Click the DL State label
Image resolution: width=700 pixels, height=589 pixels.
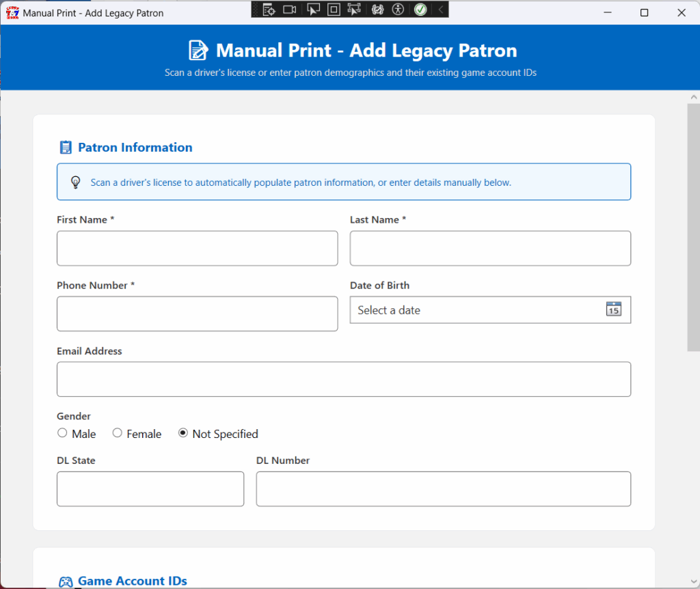point(76,461)
